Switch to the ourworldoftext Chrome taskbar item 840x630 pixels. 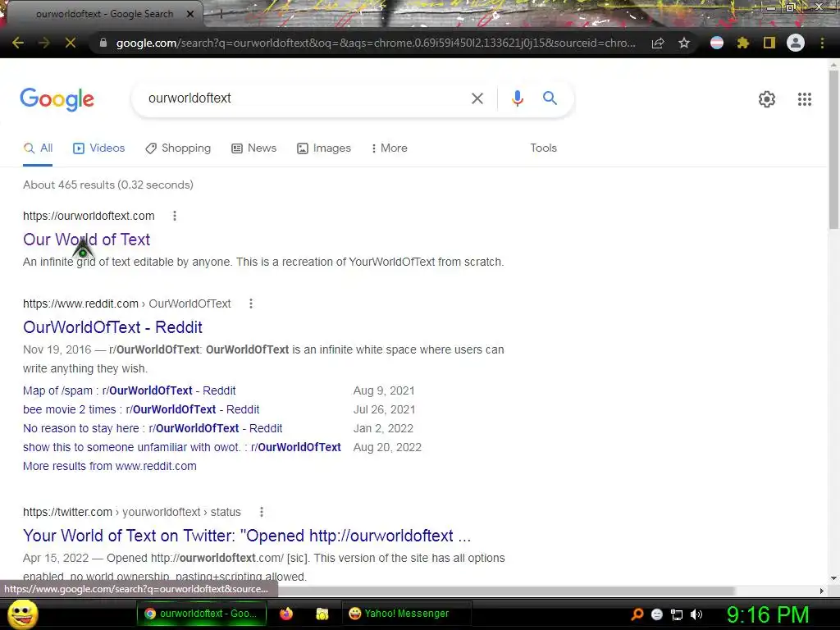click(202, 614)
